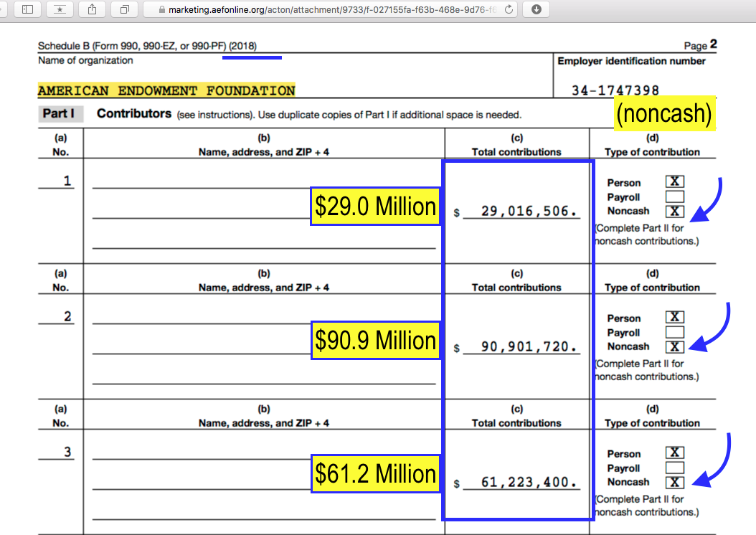Check the Payroll box for contributor 1

pyautogui.click(x=675, y=197)
